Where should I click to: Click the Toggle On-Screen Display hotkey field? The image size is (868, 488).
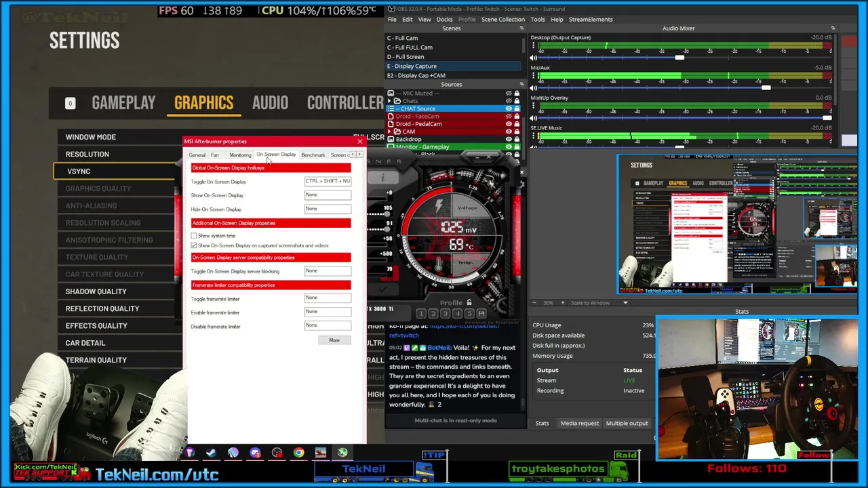tap(328, 182)
